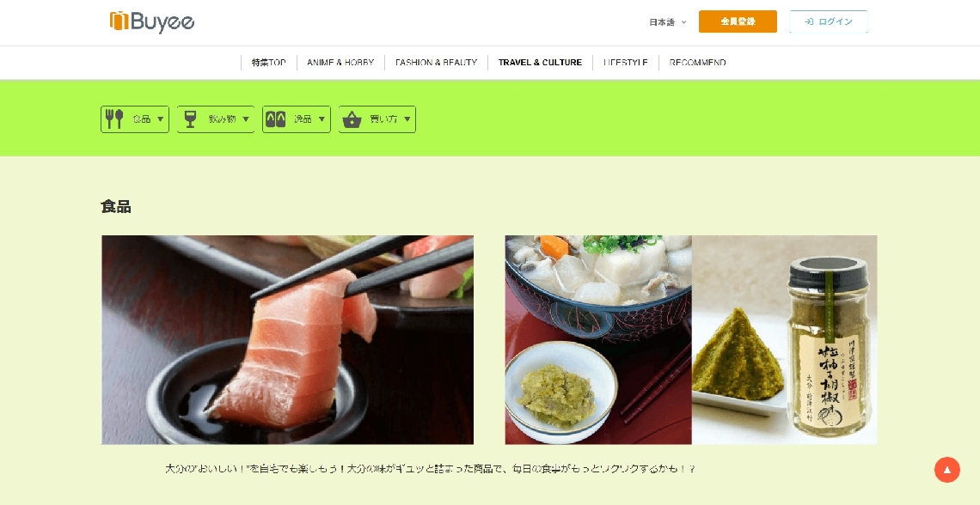Image resolution: width=980 pixels, height=505 pixels.
Task: Click the fork and spoon food icon
Action: point(114,119)
